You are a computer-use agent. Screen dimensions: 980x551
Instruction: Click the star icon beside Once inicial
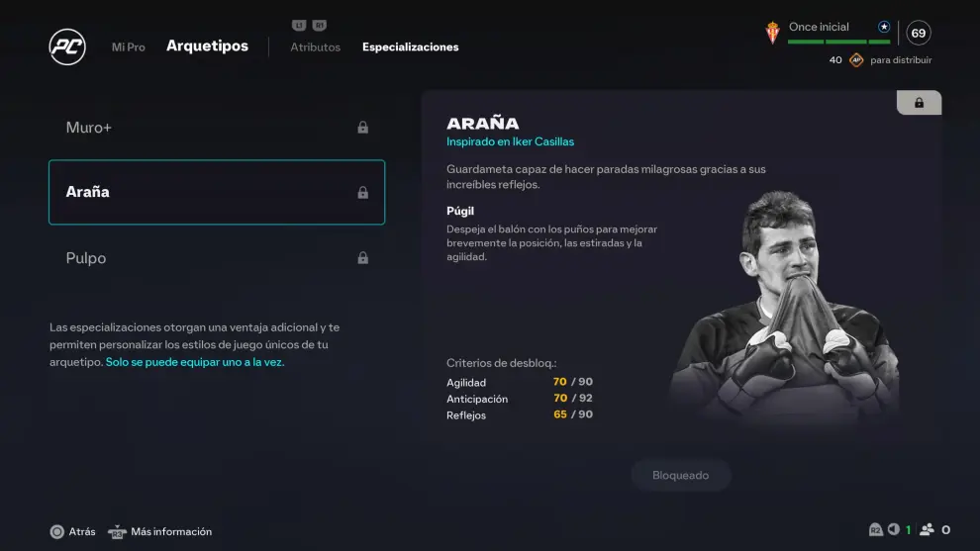[x=884, y=27]
